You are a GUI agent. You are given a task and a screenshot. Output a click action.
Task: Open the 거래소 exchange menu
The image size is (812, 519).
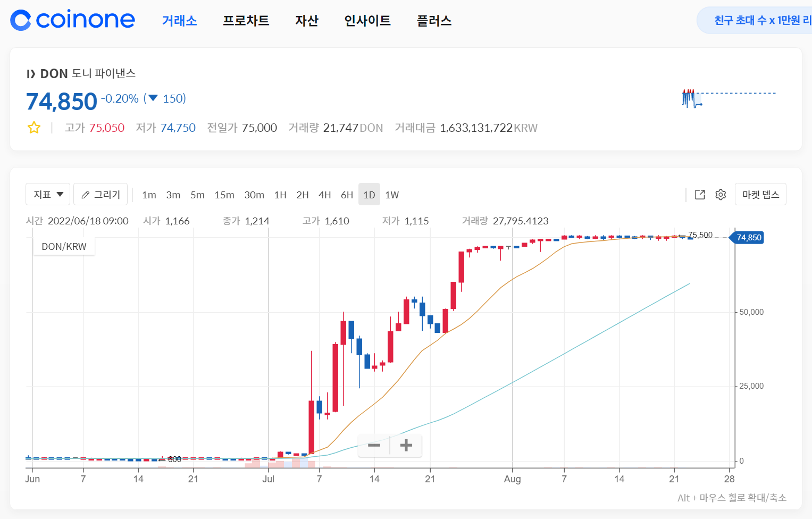pyautogui.click(x=179, y=21)
